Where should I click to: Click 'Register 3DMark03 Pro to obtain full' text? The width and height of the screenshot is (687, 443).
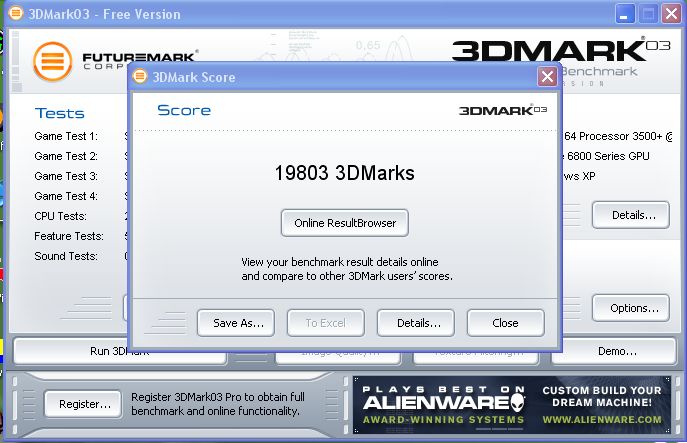[218, 397]
